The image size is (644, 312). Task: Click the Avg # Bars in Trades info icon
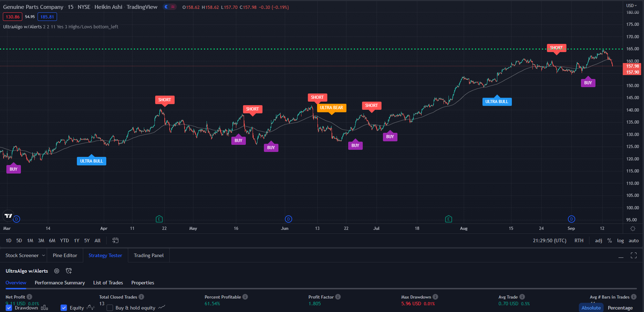coord(634,296)
